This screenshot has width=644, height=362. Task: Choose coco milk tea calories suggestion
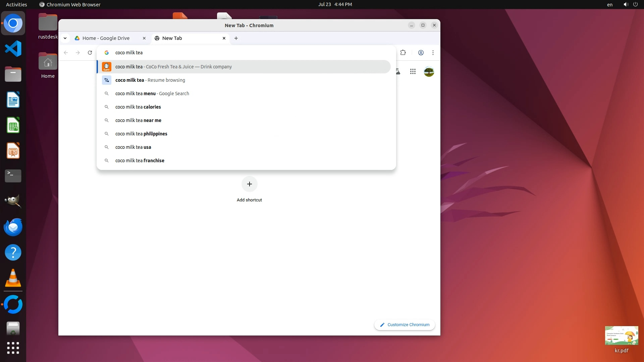138,107
